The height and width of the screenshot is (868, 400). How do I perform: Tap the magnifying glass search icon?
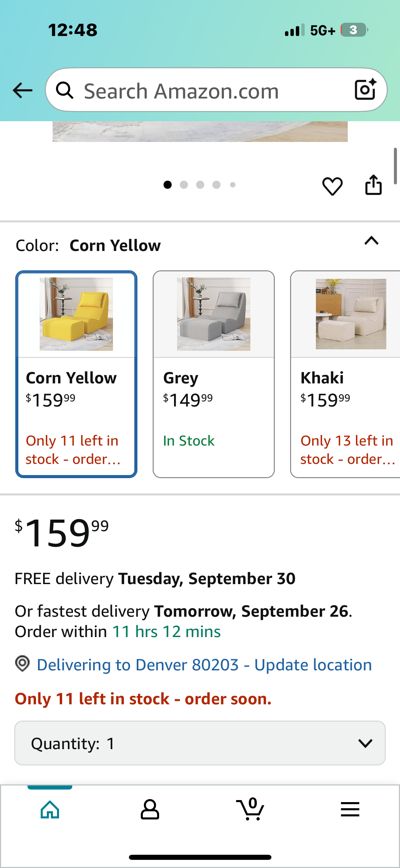[64, 90]
